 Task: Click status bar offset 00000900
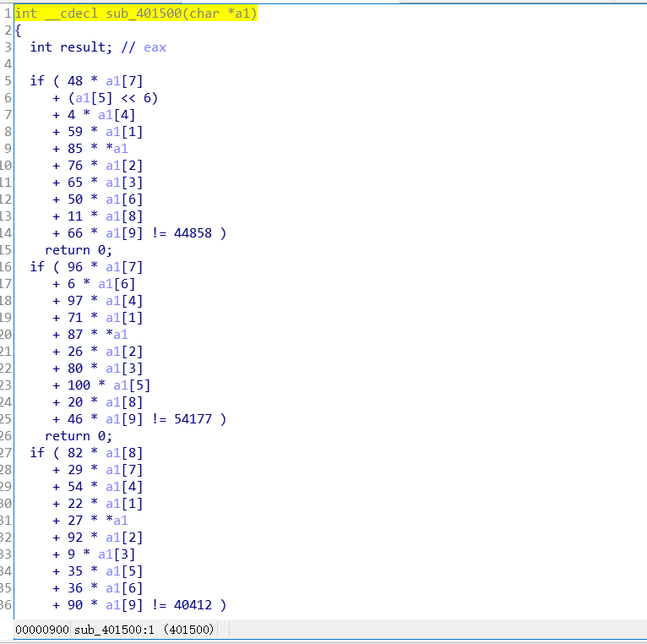coord(42,630)
